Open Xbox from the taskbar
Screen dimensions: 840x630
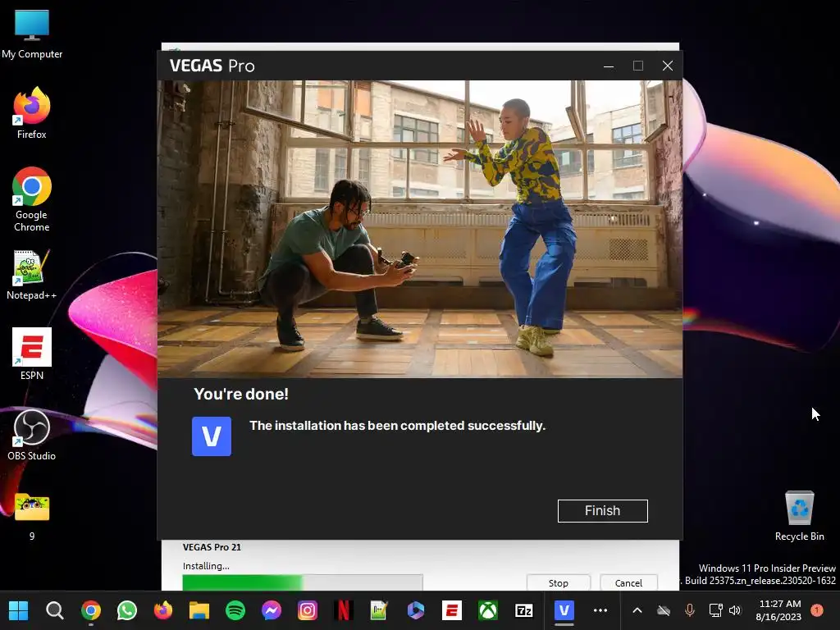point(488,610)
